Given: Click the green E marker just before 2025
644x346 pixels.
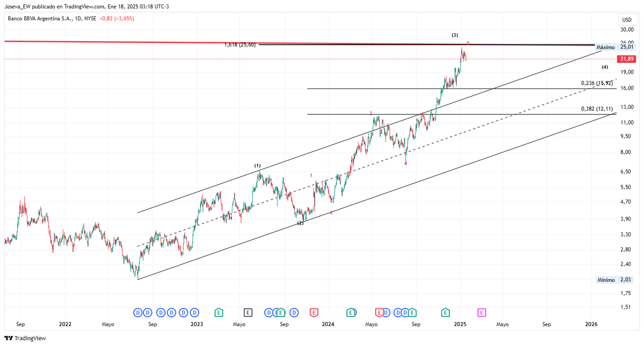Looking at the screenshot, I should (x=445, y=312).
